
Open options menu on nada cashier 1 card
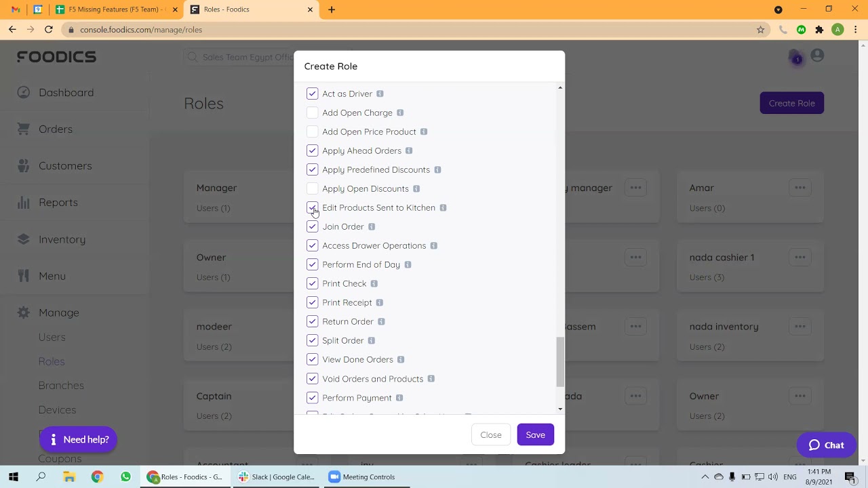point(800,257)
